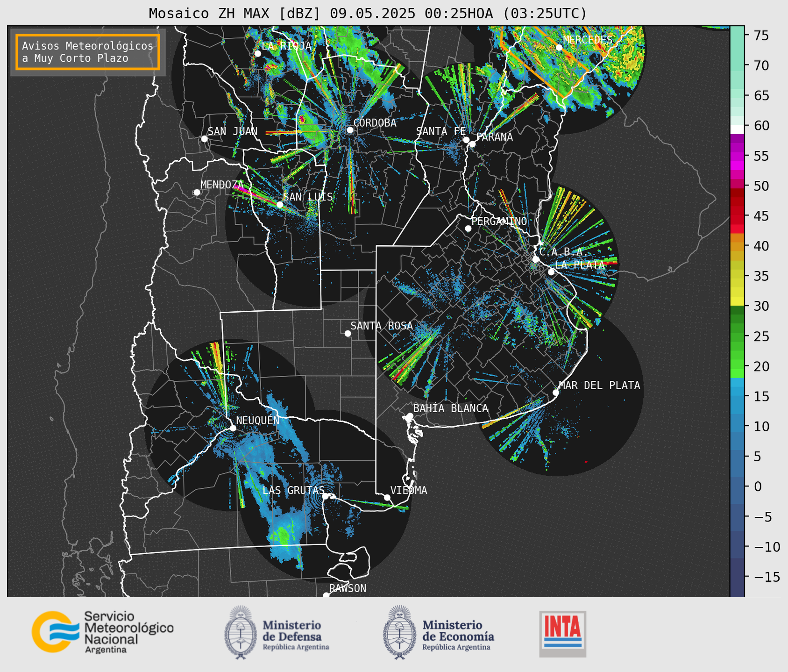Click the NEUQUÉN label text

pyautogui.click(x=257, y=421)
